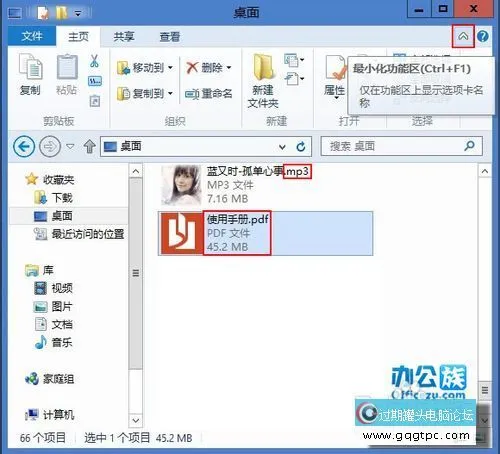Select Desktop (桌面) in navigation pane
Viewport: 500px width, 454px height.
coord(53,216)
